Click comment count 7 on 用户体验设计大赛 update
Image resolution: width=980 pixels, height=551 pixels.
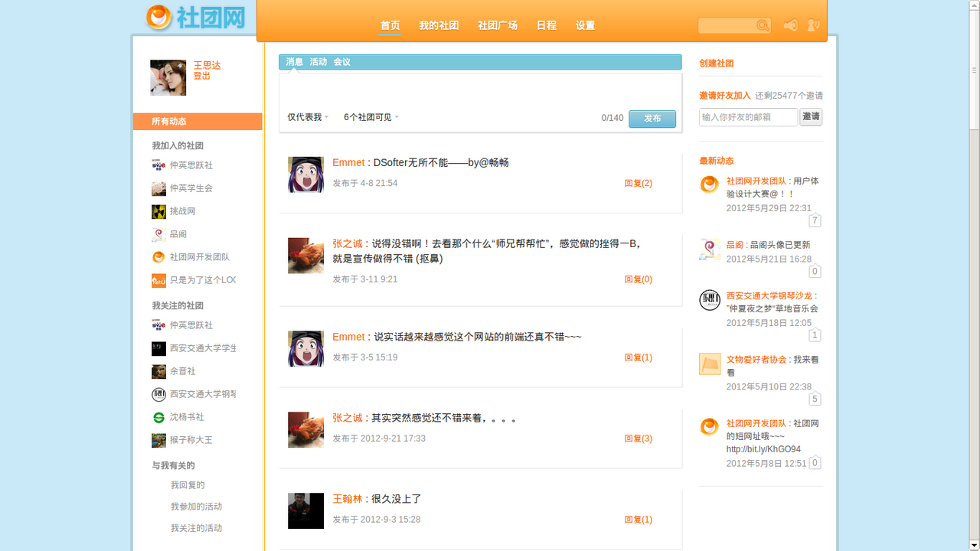[x=815, y=220]
